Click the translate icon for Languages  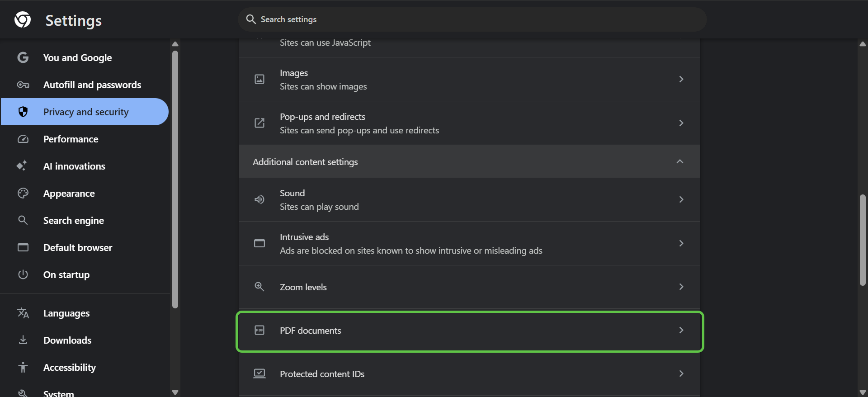[23, 313]
